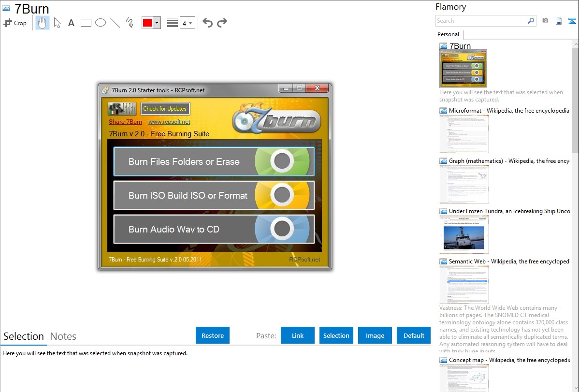The height and width of the screenshot is (392, 579).
Task: Click the Graph (mathematics) title text
Action: click(x=509, y=161)
